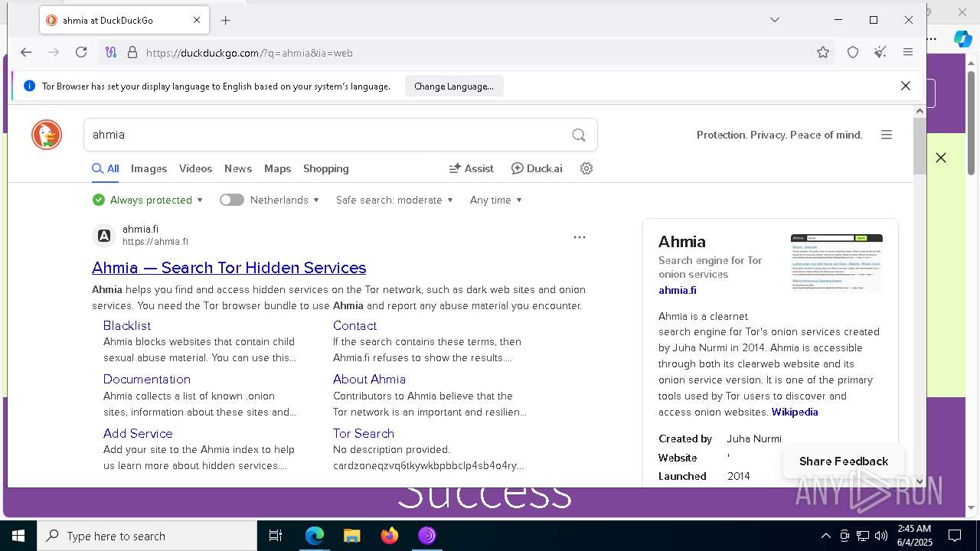This screenshot has height=551, width=980.
Task: Open the Any time filter dropdown
Action: [496, 200]
